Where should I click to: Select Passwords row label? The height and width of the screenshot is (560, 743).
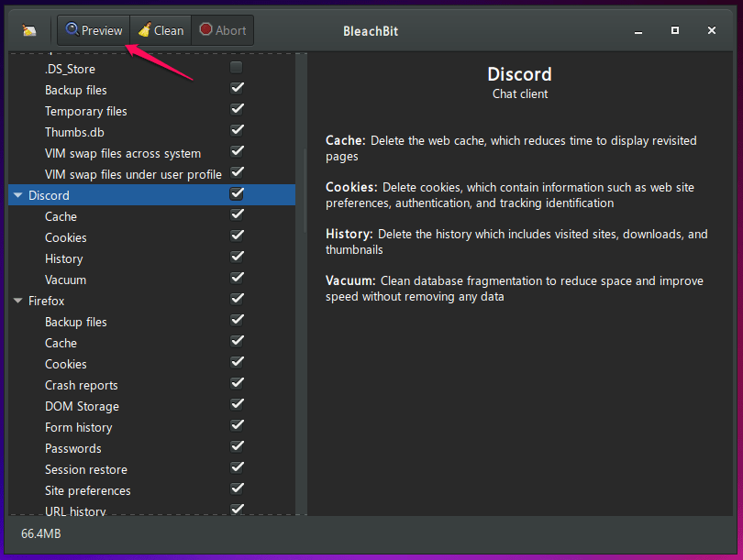pos(73,449)
